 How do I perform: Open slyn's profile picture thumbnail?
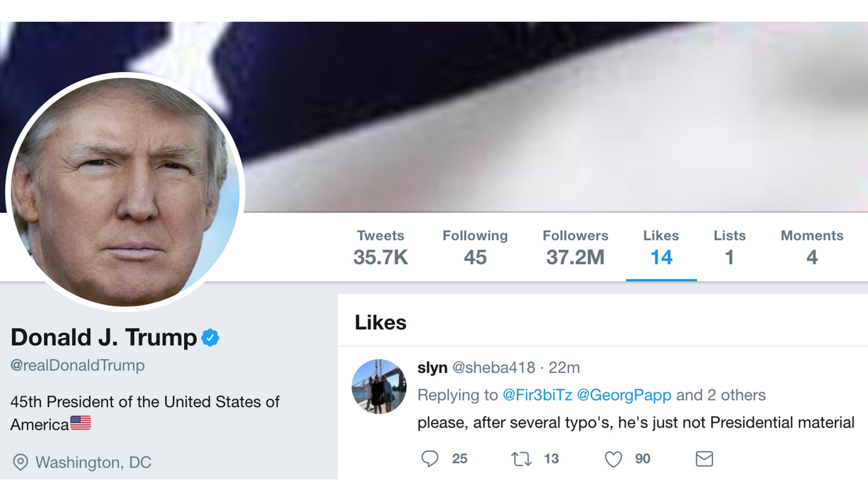pos(379,387)
